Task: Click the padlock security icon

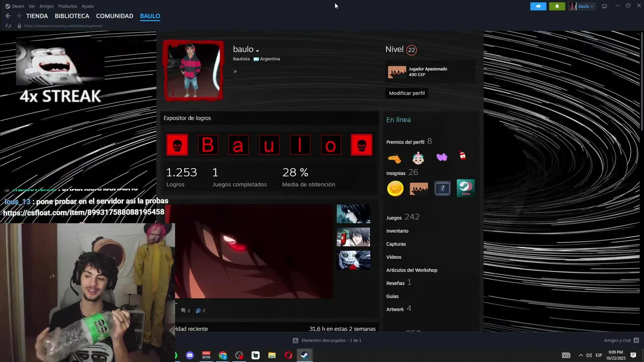Action: pos(19,26)
